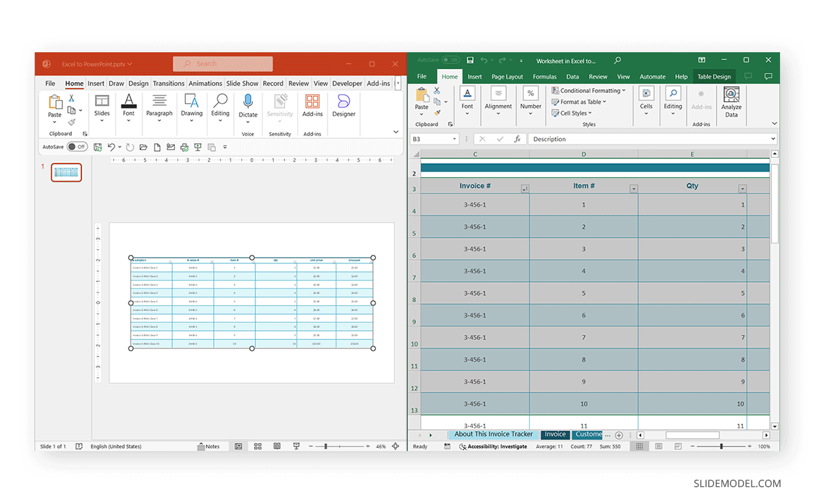
Task: Toggle PowerPoint Normal view button
Action: click(239, 446)
